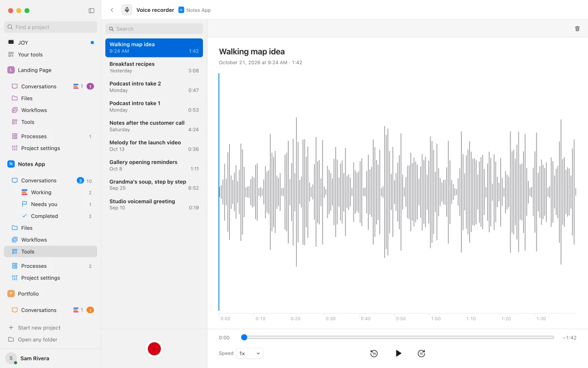Click the microphone Voice recorder icon
The image size is (588, 368).
[127, 10]
